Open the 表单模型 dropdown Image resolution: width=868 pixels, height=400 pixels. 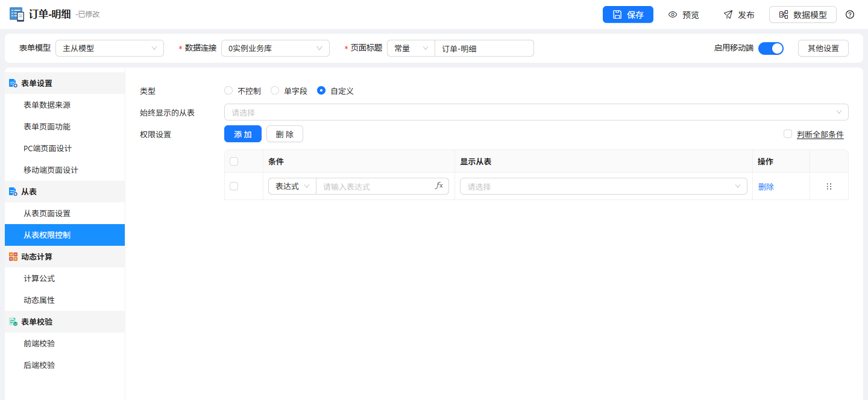(110, 48)
